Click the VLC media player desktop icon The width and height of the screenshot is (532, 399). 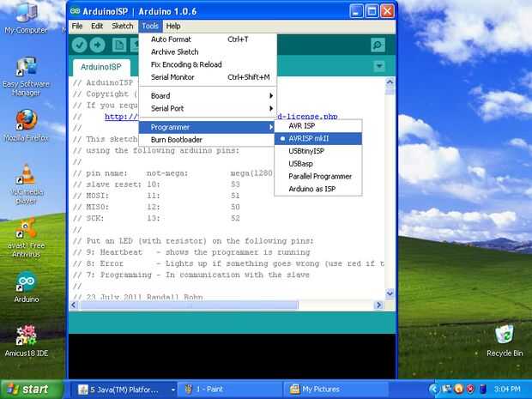coord(27,184)
